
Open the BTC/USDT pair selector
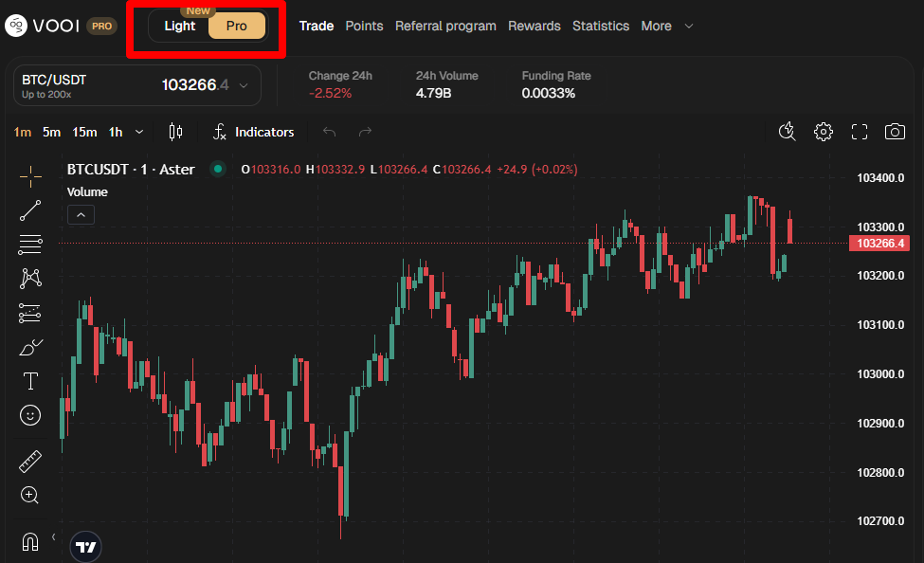pyautogui.click(x=137, y=85)
